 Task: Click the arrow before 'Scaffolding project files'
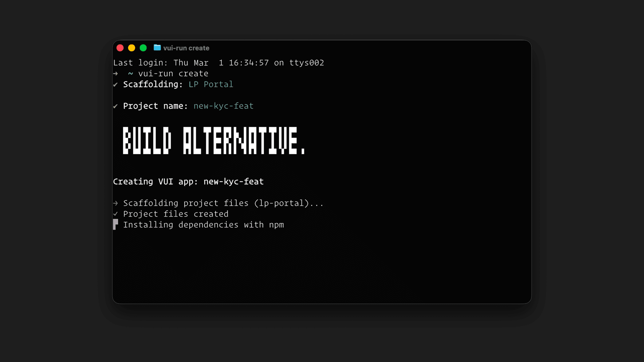coord(116,203)
